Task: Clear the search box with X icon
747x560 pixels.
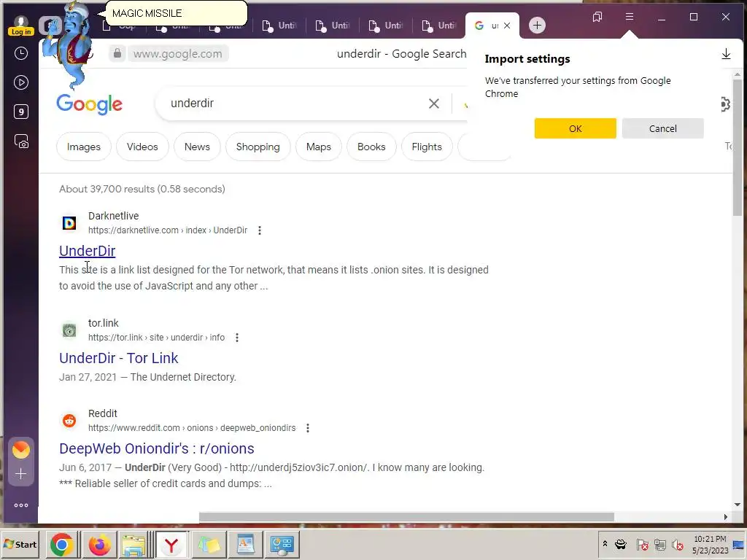Action: (433, 104)
